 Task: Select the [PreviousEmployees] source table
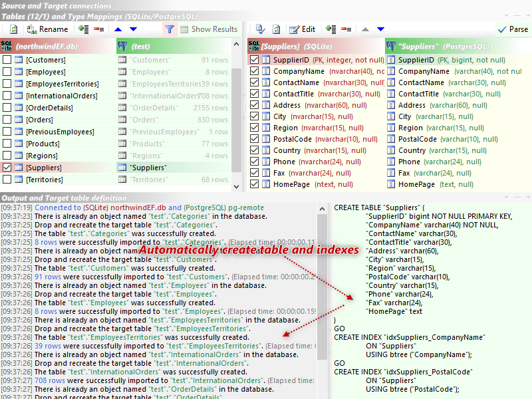pos(60,132)
